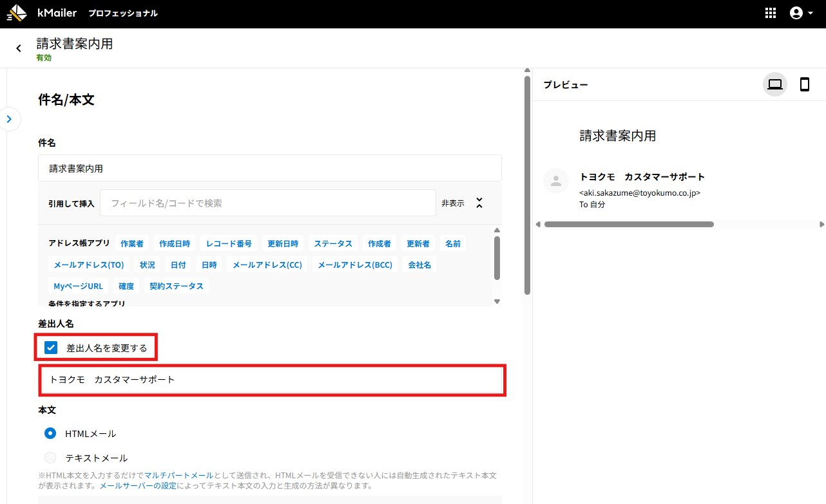The height and width of the screenshot is (504, 826).
Task: Insert the 名前 field tag
Action: pos(453,243)
